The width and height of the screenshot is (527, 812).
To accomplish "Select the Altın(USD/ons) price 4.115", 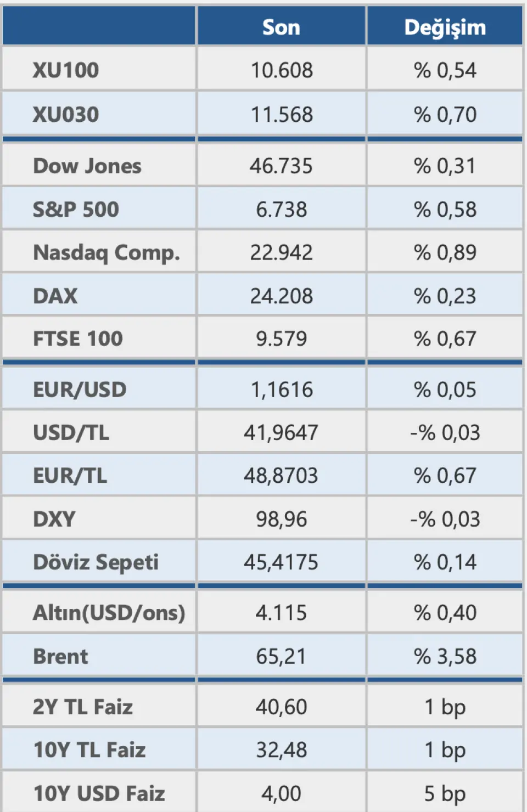I will click(281, 613).
